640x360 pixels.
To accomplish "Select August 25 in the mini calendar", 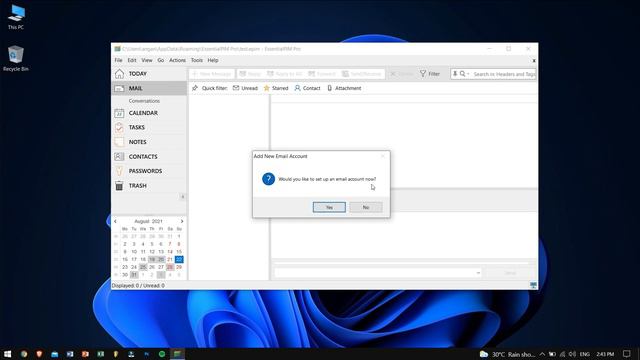I will click(143, 267).
